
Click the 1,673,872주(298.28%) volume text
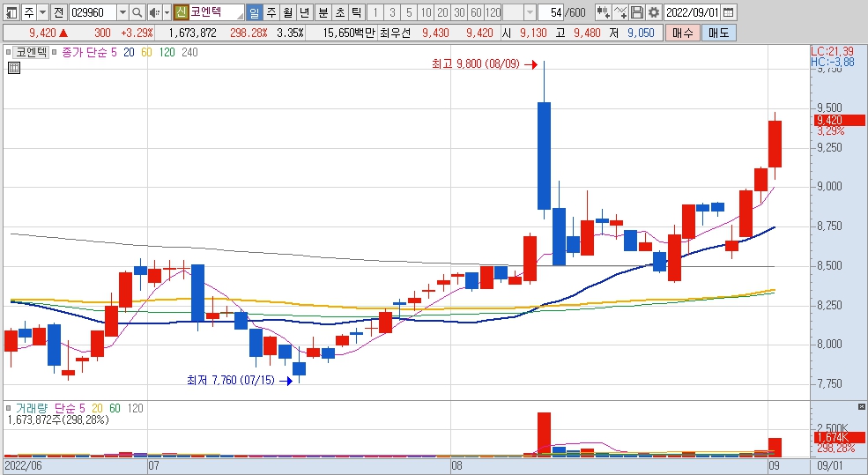tap(59, 420)
